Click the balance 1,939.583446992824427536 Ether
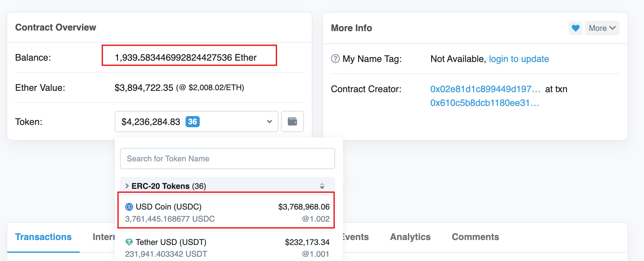 [186, 58]
